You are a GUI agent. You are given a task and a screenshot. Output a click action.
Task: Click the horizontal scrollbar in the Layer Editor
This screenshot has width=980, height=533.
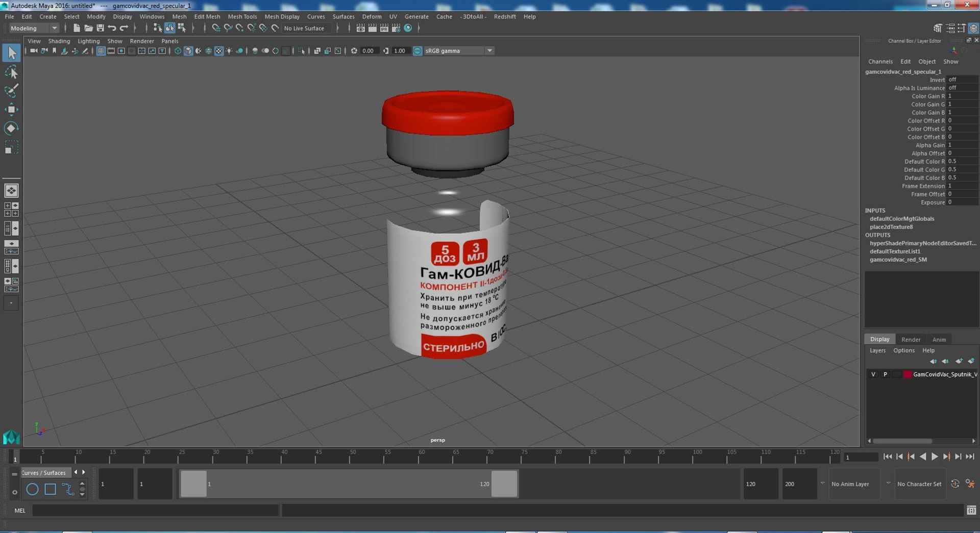(902, 441)
